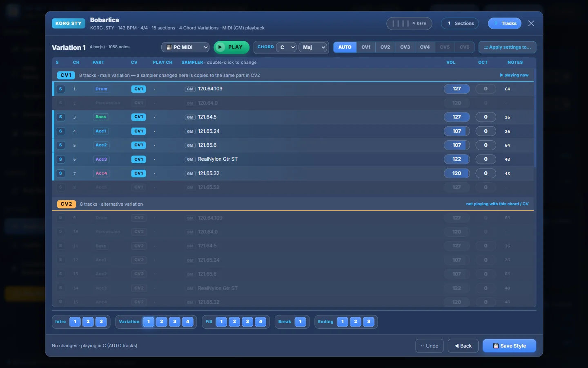The height and width of the screenshot is (368, 588).
Task: Start playback with the PLAY button
Action: click(x=231, y=47)
